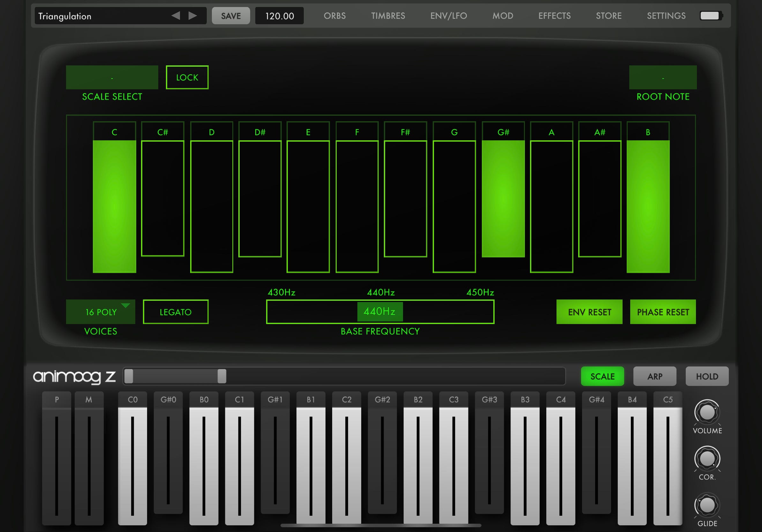The width and height of the screenshot is (762, 532).
Task: Disable the G# note in the scale
Action: 503,189
